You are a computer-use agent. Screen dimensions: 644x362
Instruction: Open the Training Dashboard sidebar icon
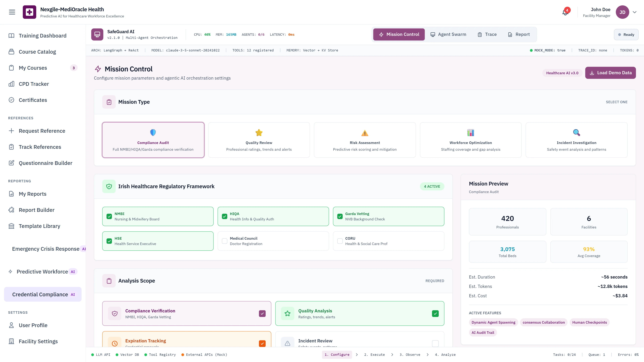point(12,36)
